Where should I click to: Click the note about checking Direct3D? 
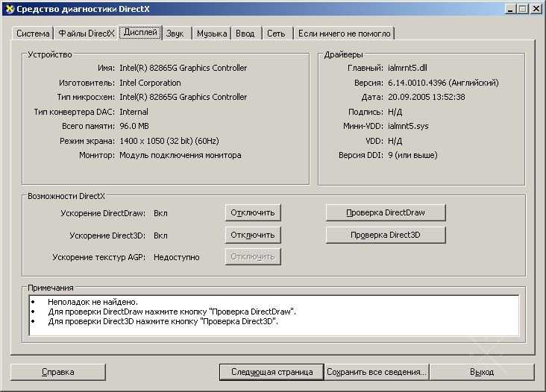pos(163,321)
